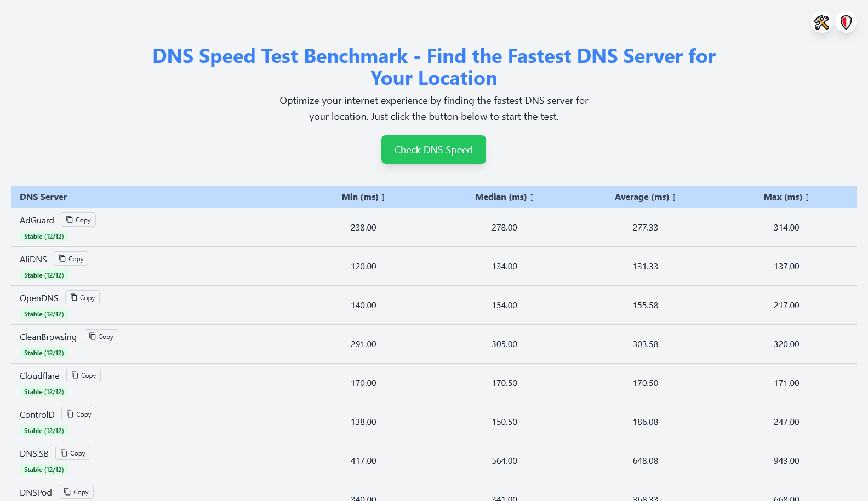Screen dimensions: 868x501
Task: Click AliDNS median value 134.00
Action: [504, 266]
